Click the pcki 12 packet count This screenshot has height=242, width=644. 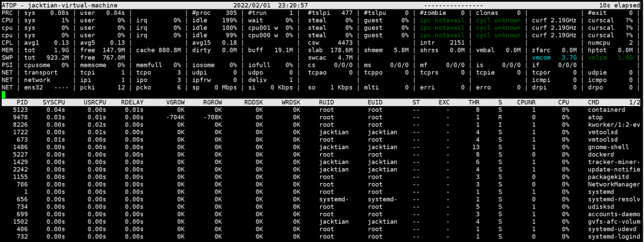103,88
